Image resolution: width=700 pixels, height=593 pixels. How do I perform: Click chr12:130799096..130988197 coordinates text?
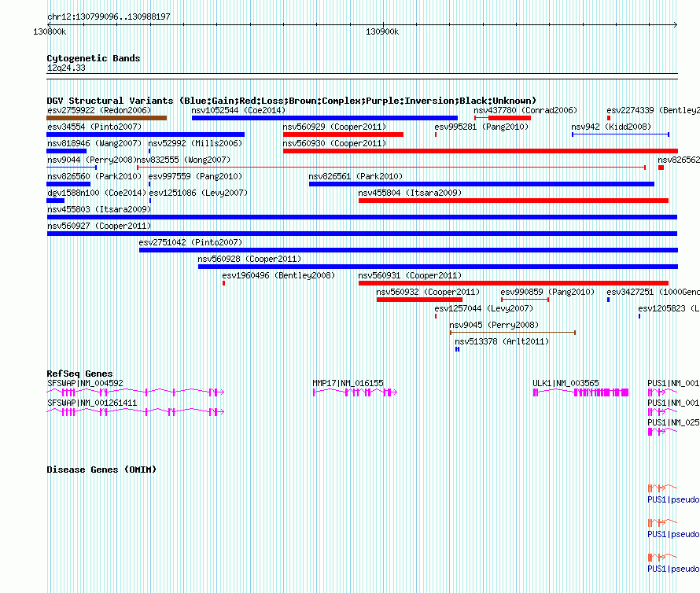click(x=109, y=17)
